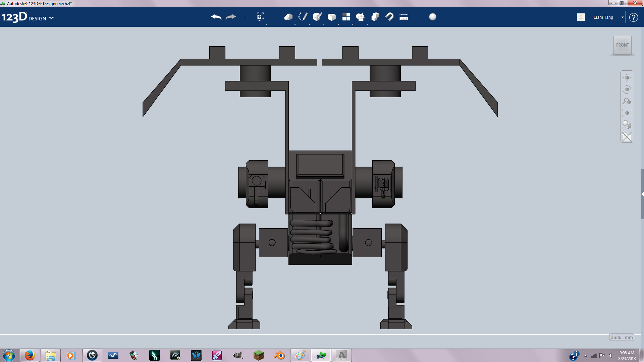Open the Modify tool
644x362 pixels.
[x=331, y=17]
